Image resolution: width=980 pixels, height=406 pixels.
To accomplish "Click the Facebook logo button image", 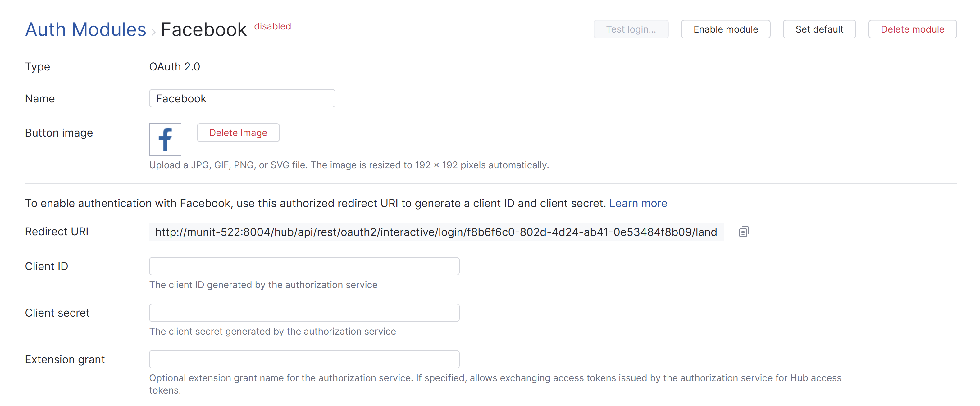I will click(165, 139).
